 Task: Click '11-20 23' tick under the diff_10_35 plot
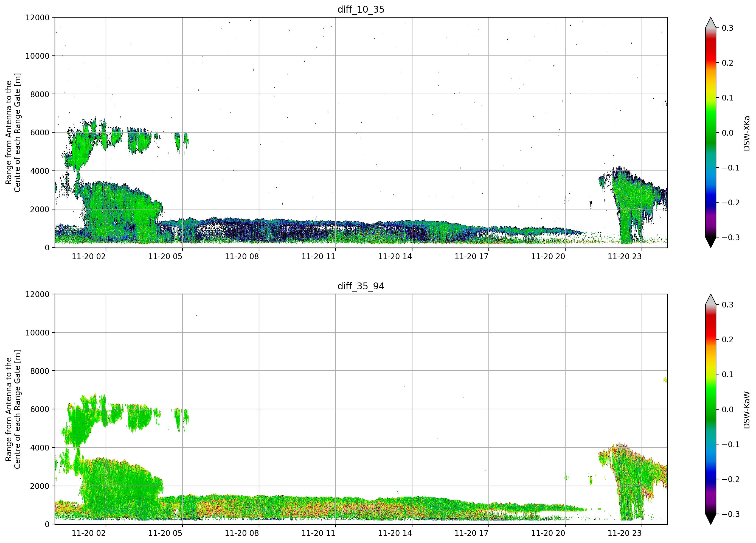pyautogui.click(x=625, y=256)
